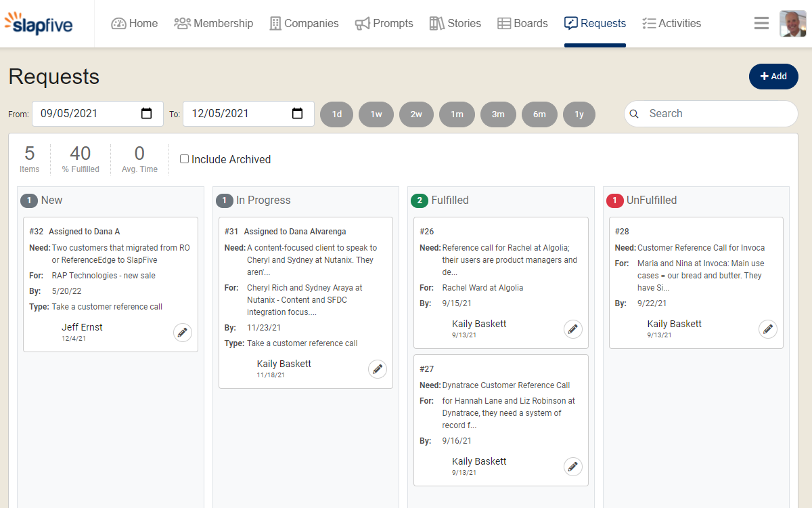Screen dimensions: 812x508
Task: Navigate to Boards
Action: click(522, 23)
